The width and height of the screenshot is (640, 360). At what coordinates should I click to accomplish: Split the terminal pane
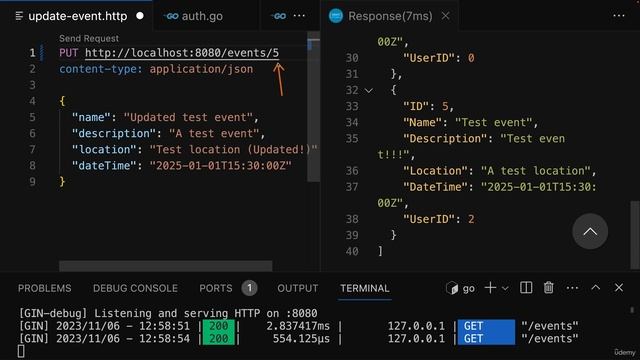[x=526, y=288]
